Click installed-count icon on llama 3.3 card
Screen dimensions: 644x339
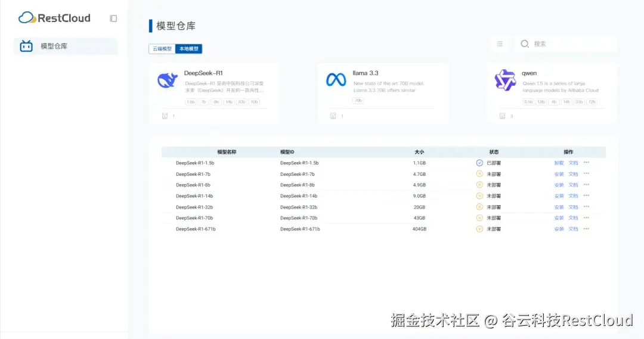tap(333, 116)
